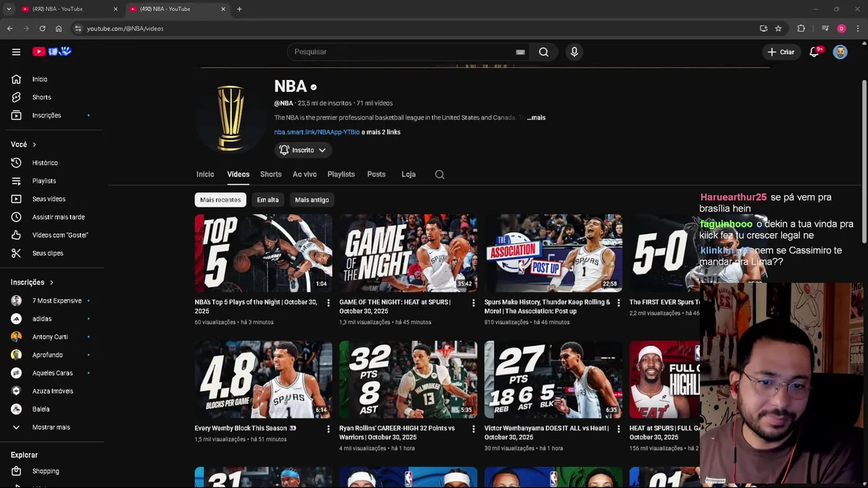Open options for Top 5 Plays video
Viewport: 868px width, 488px height.
click(x=328, y=303)
